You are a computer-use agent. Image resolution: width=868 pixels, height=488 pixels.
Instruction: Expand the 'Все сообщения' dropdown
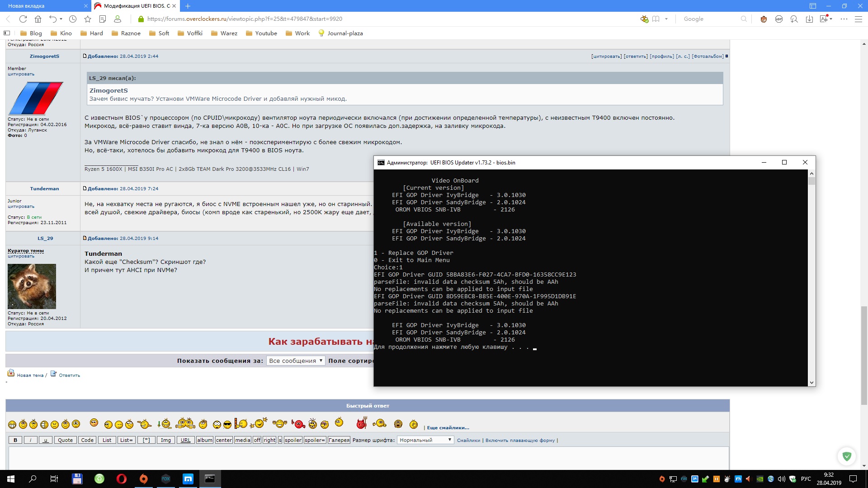(x=296, y=361)
